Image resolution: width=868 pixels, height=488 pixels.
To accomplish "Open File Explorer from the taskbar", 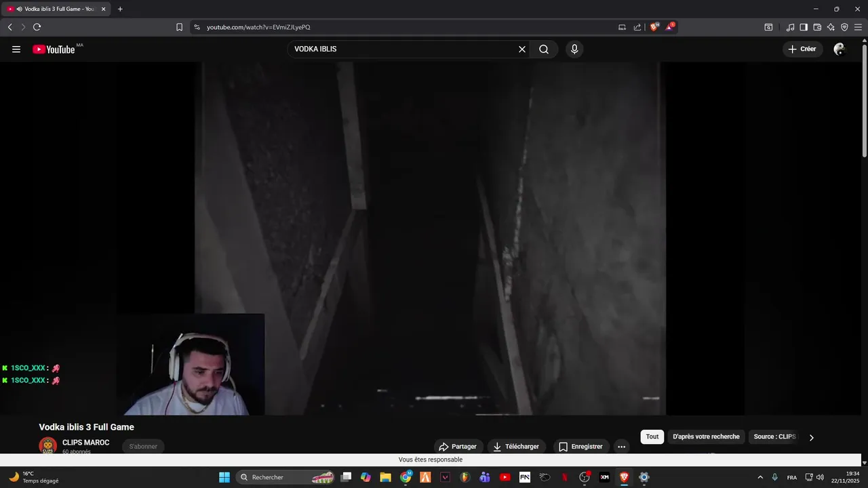I will click(x=385, y=477).
